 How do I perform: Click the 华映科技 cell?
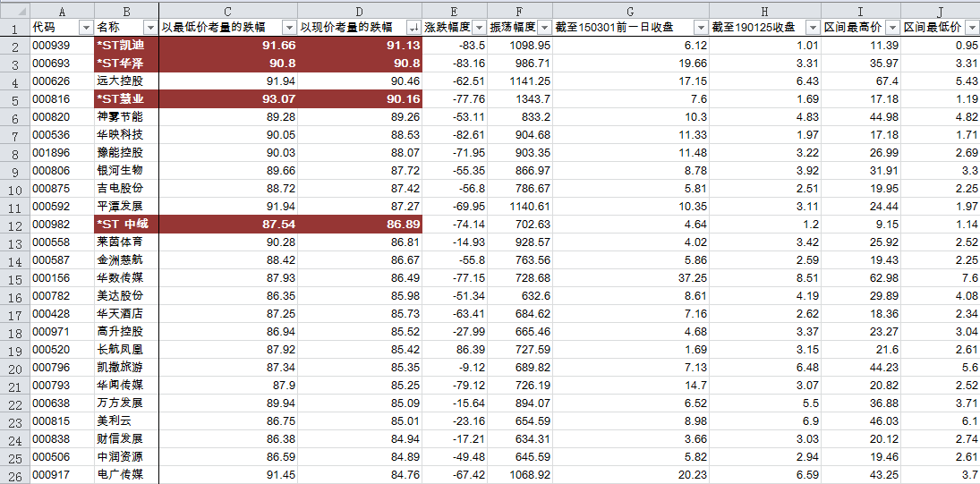pos(127,135)
